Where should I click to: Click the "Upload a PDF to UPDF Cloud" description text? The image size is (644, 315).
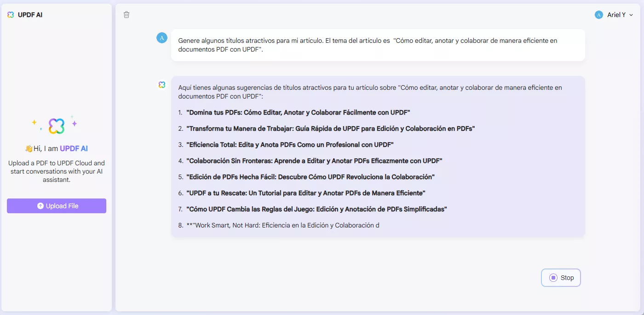(57, 171)
